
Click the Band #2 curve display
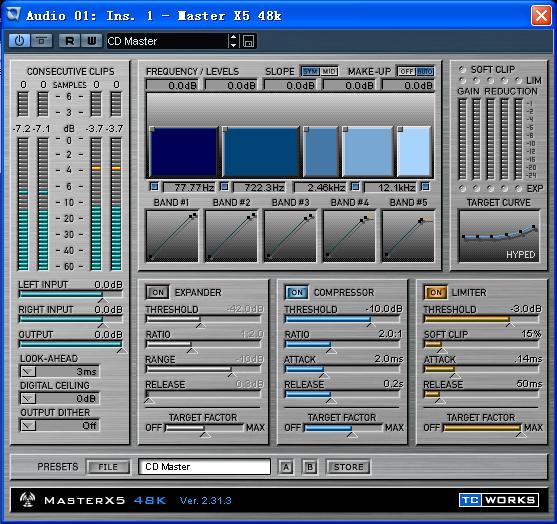click(x=231, y=236)
